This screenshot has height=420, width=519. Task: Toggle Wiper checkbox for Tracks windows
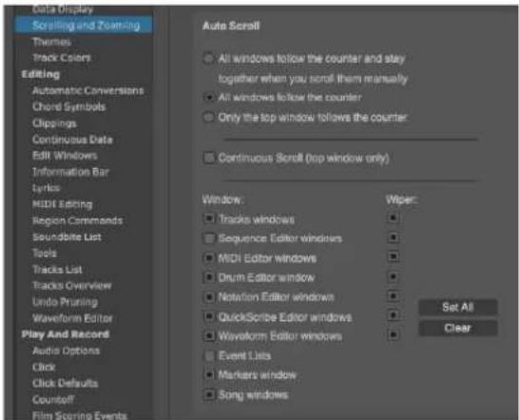(394, 218)
